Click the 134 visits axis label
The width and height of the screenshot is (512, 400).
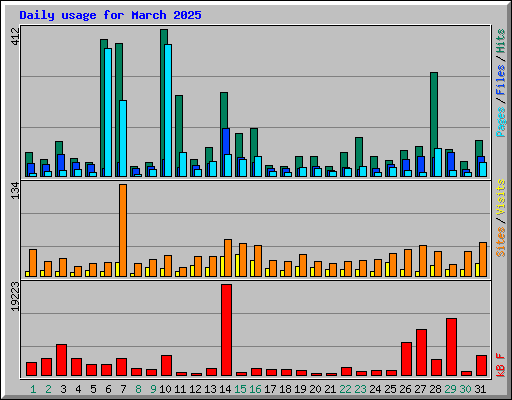pos(15,191)
